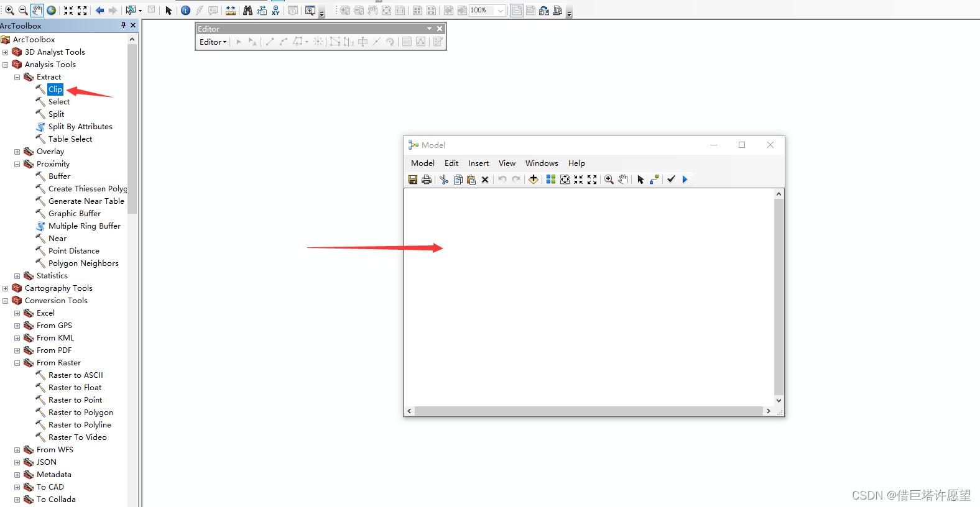
Task: Close the ArcToolbox panel
Action: pyautogui.click(x=133, y=25)
